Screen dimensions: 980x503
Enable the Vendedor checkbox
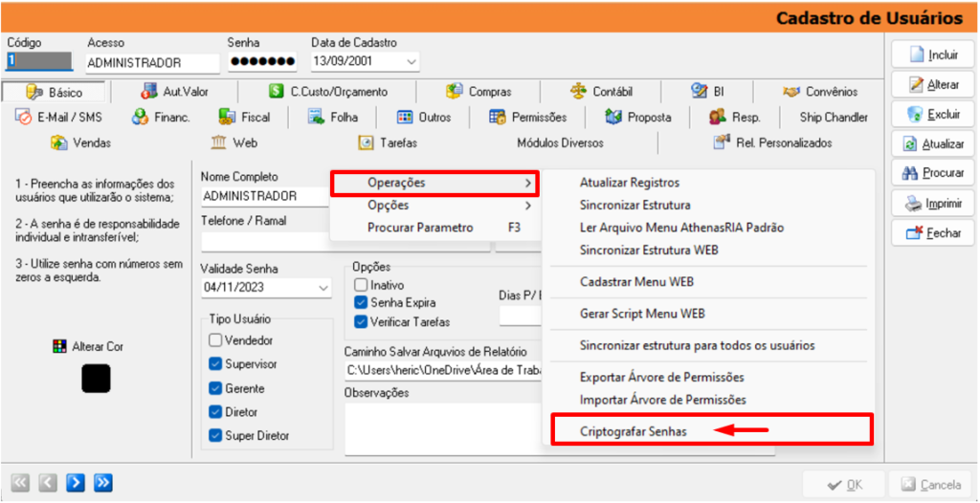click(x=215, y=340)
